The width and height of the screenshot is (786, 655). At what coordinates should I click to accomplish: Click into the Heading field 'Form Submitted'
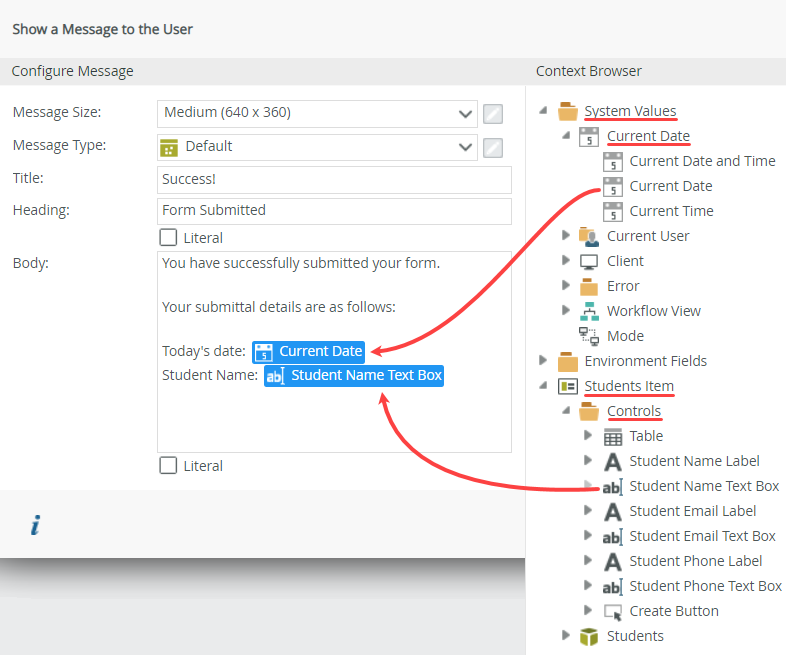point(334,211)
